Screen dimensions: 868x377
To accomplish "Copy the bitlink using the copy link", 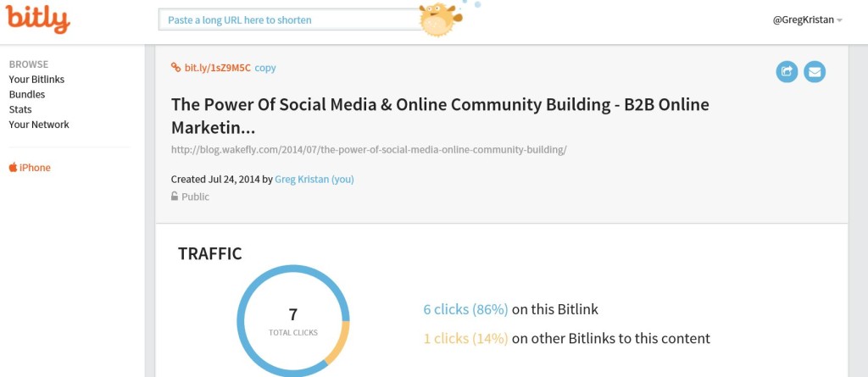I will 265,68.
